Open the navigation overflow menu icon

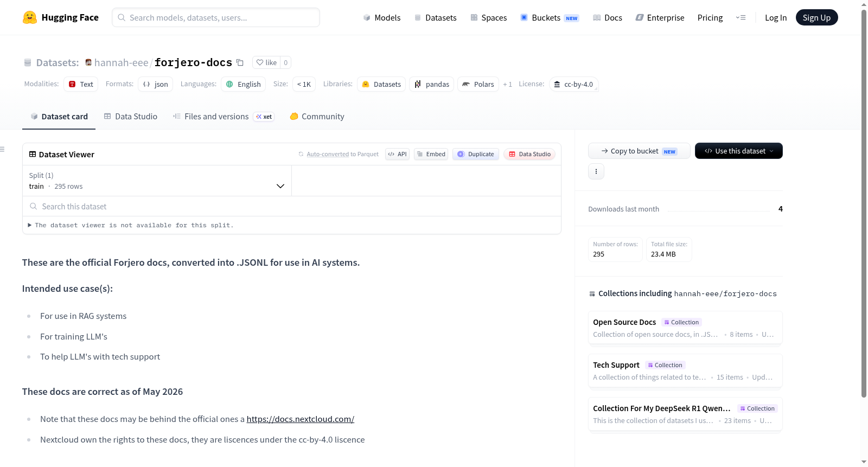pyautogui.click(x=741, y=17)
